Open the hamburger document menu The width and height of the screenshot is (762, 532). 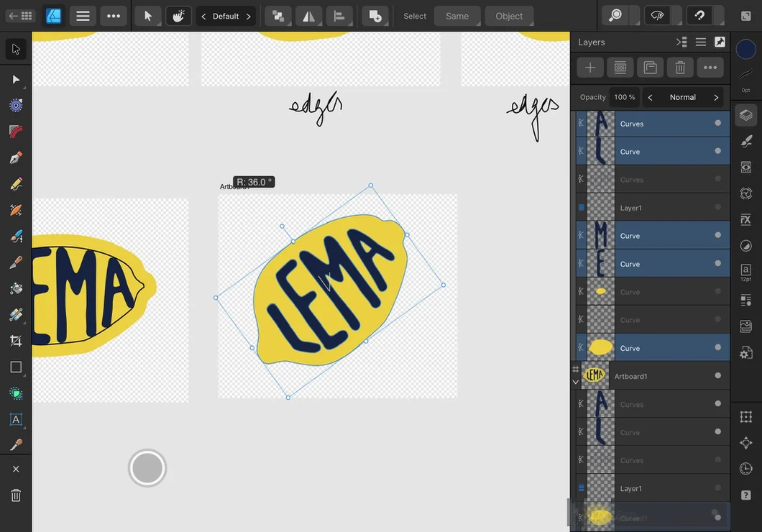click(x=83, y=16)
